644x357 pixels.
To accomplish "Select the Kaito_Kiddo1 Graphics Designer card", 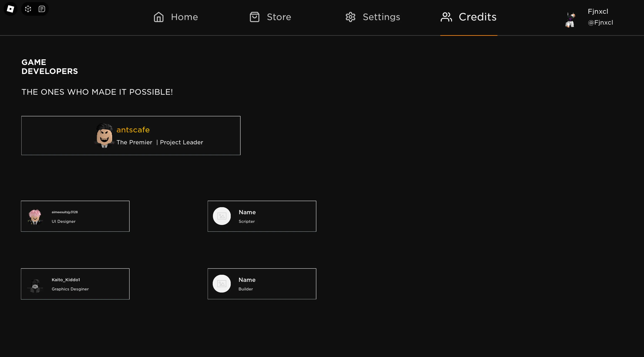I will (75, 284).
